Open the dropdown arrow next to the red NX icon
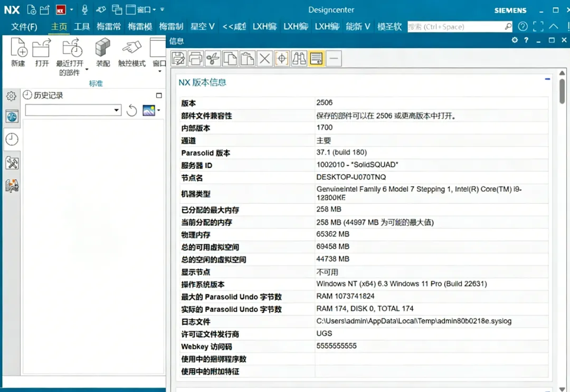Image resolution: width=570 pixels, height=392 pixels. click(x=71, y=10)
